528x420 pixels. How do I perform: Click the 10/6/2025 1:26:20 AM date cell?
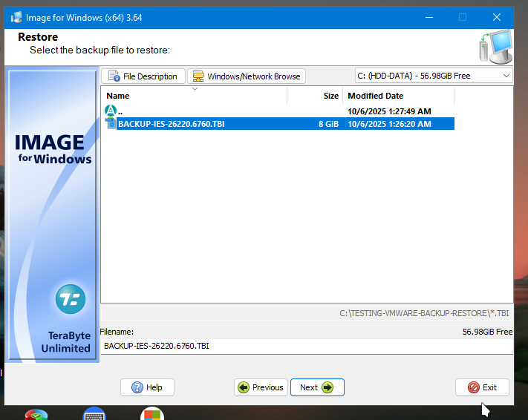[389, 124]
